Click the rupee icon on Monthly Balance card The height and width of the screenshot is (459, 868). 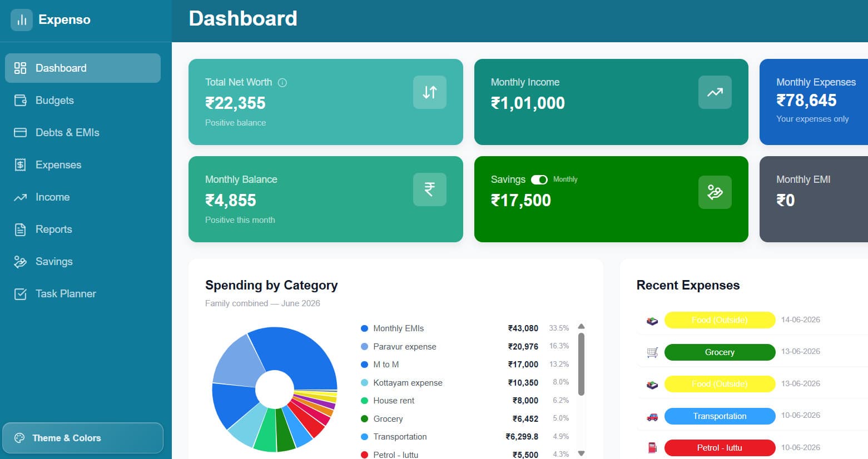pyautogui.click(x=430, y=189)
